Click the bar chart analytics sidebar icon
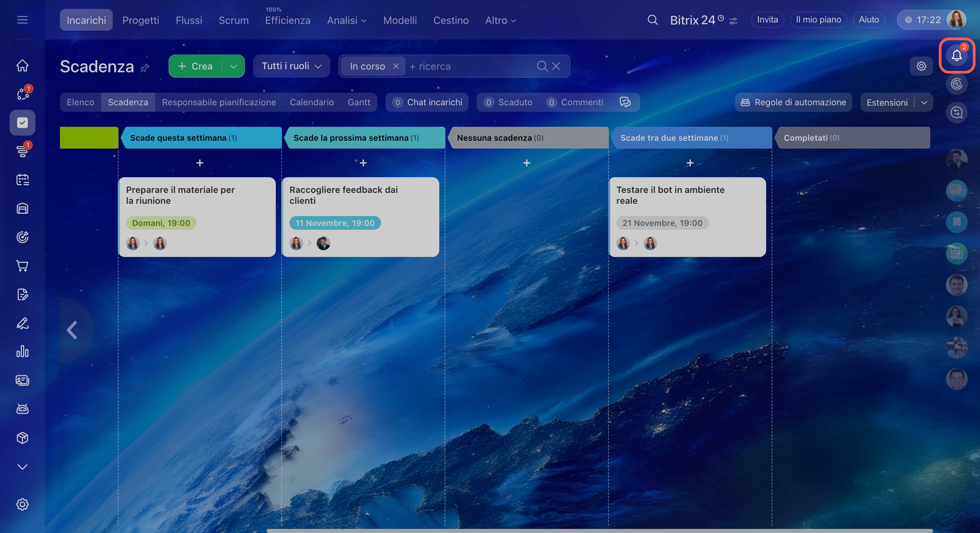The image size is (980, 533). [22, 351]
